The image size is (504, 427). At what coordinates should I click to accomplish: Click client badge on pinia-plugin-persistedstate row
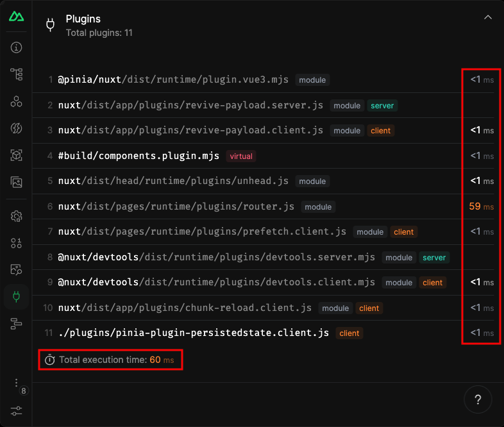point(349,333)
